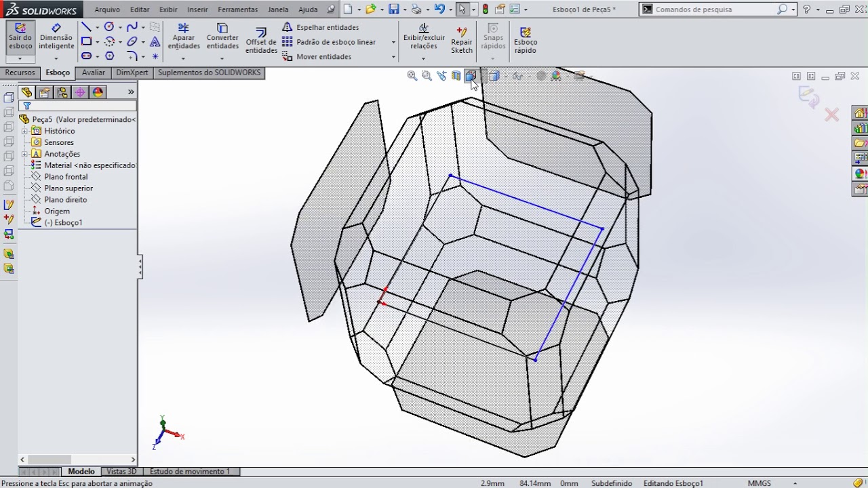Select the Corner Rectangle tool
This screenshot has height=488, width=868.
click(86, 42)
